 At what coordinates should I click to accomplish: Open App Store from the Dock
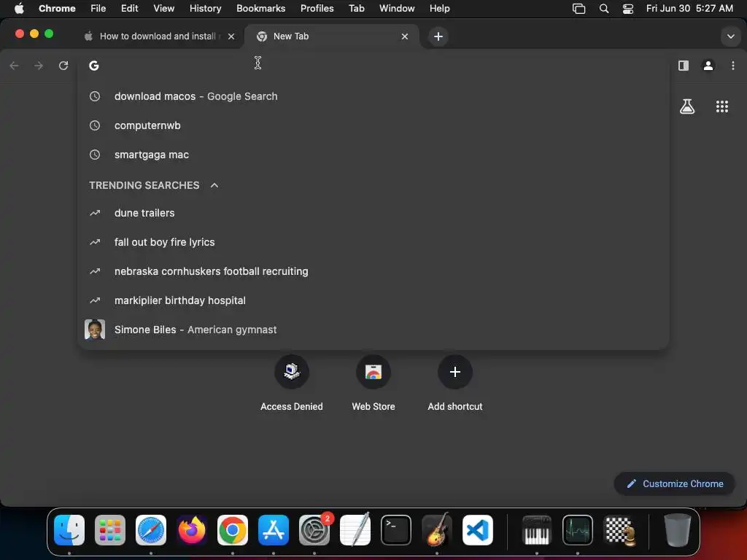click(274, 530)
